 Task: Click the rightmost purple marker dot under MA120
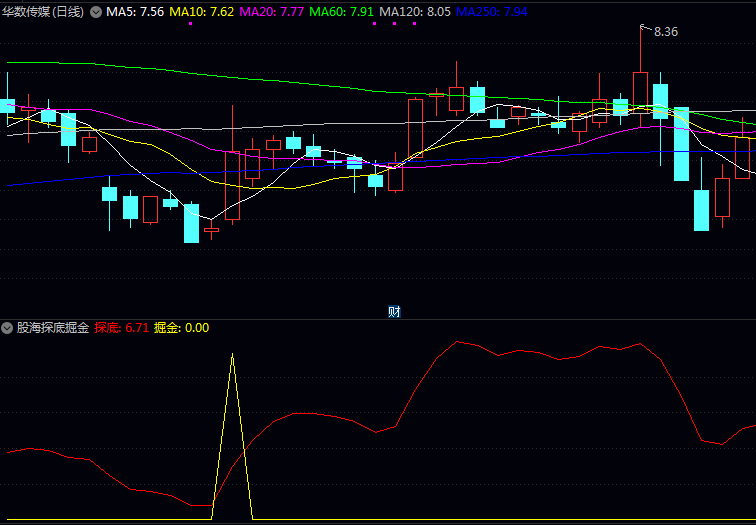[x=411, y=24]
